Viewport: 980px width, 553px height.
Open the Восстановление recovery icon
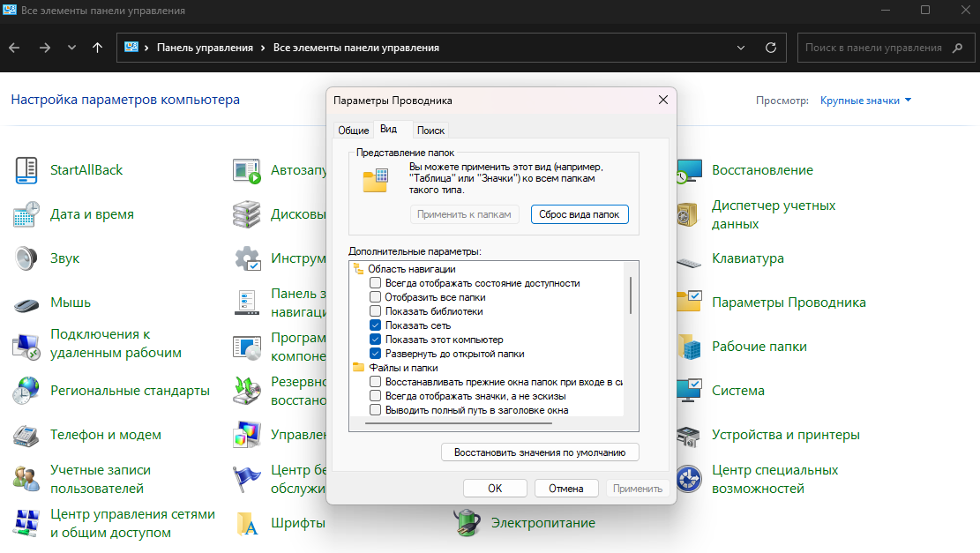689,170
